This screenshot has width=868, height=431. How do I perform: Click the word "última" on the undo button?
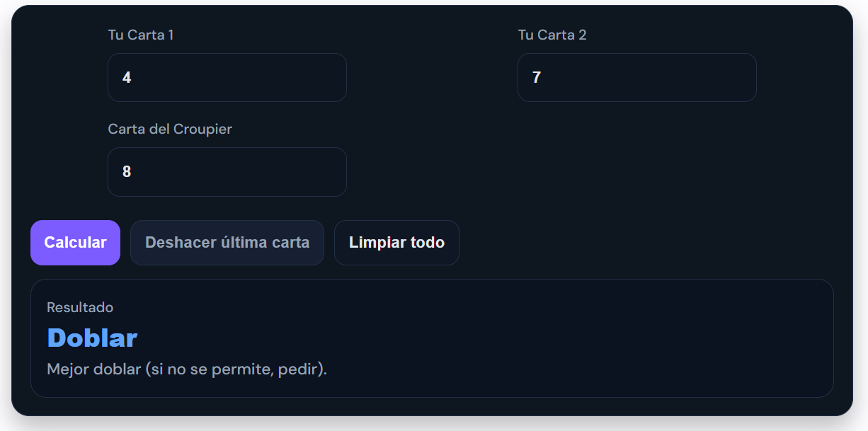245,243
